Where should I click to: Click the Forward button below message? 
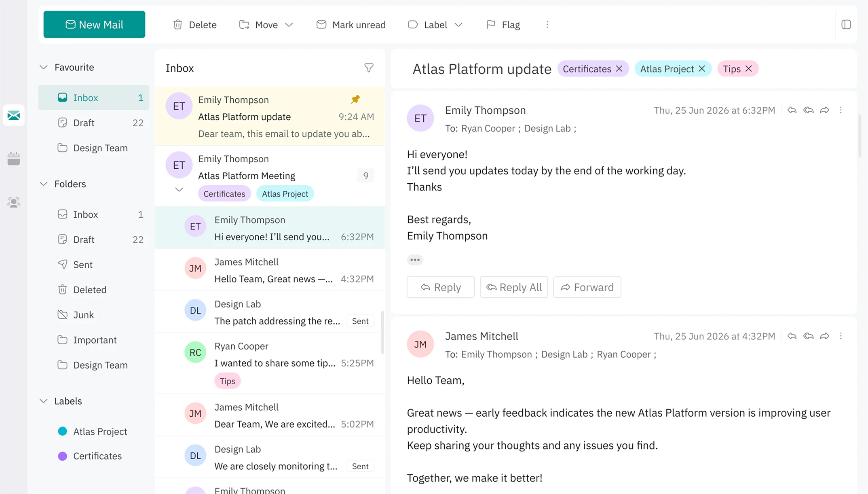click(587, 287)
